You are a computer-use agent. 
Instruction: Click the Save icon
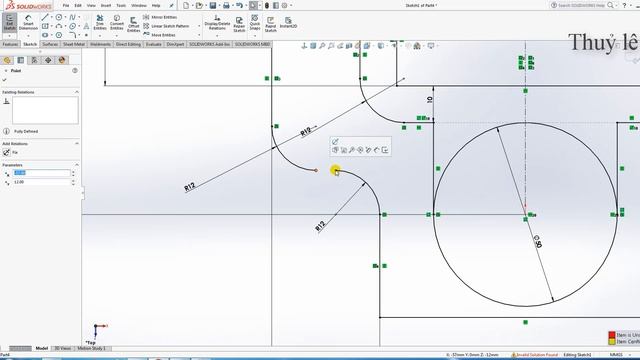tap(213, 5)
